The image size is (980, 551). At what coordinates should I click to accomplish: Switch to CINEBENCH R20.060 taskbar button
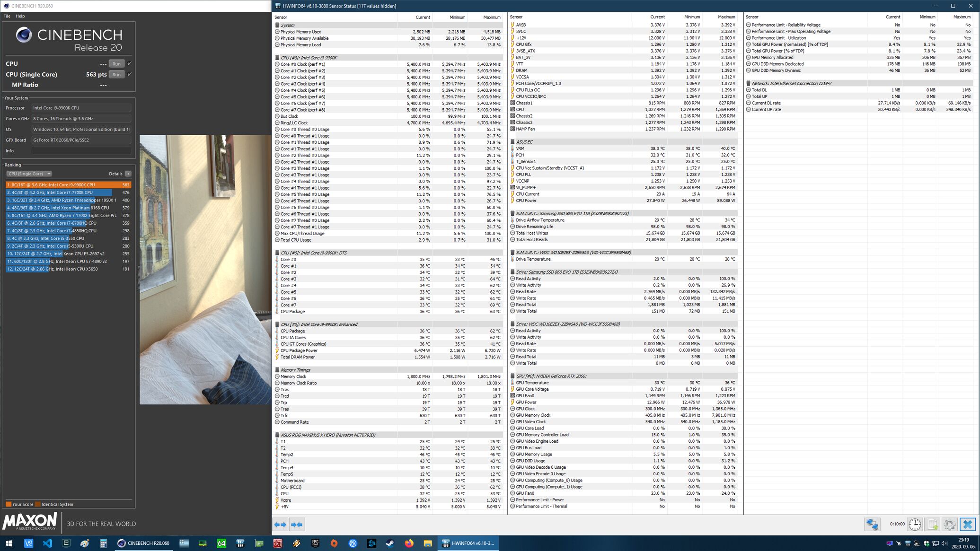(144, 543)
